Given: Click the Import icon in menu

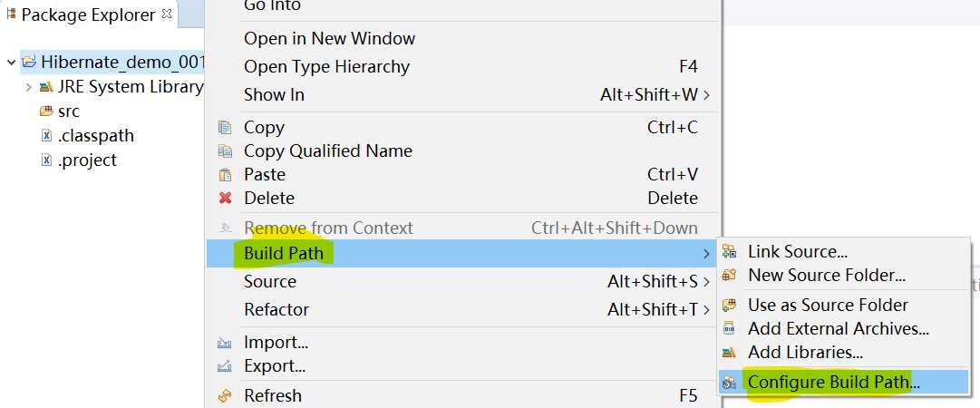Looking at the screenshot, I should [224, 343].
